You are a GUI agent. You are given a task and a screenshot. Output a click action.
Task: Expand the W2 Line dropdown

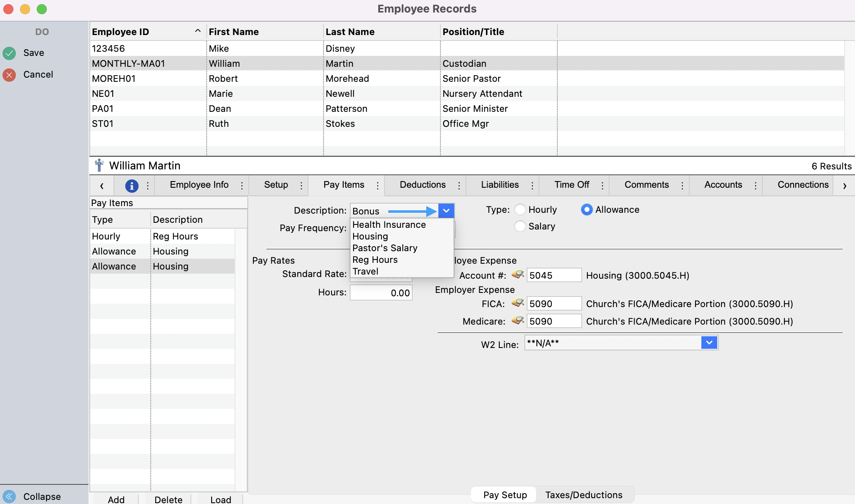709,343
